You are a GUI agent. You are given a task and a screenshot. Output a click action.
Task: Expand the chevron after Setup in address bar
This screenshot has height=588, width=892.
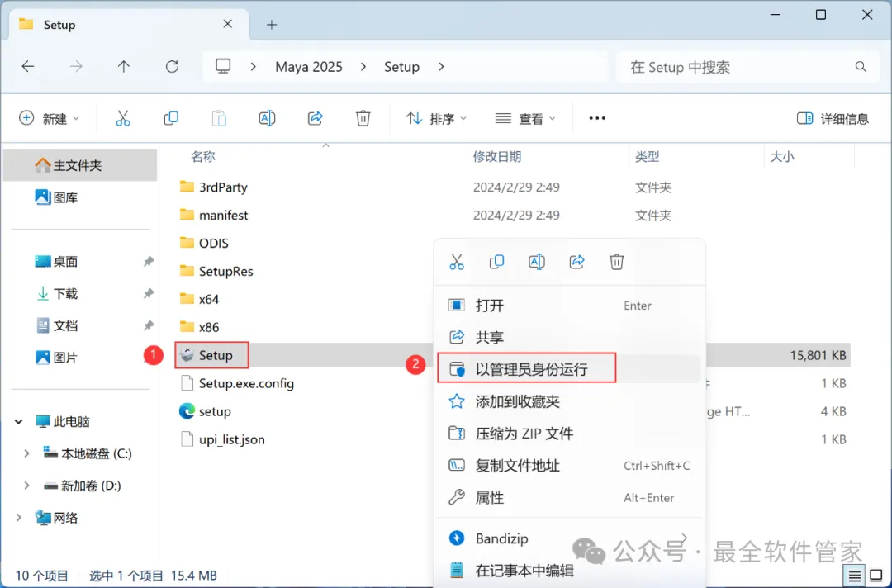point(441,67)
